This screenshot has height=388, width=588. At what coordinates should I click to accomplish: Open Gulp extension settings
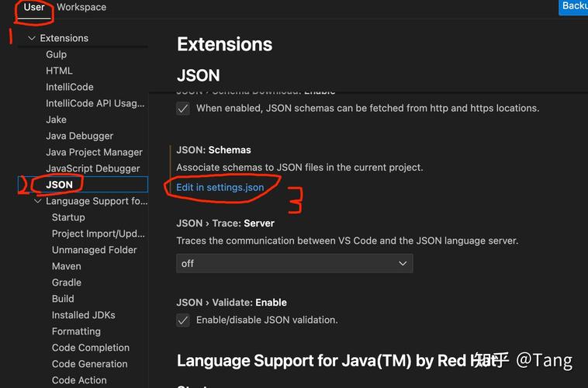57,54
